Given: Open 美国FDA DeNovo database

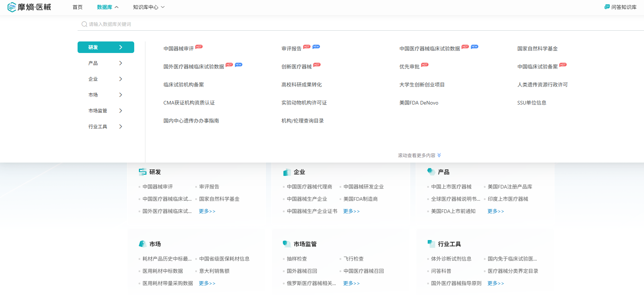Looking at the screenshot, I should point(419,103).
